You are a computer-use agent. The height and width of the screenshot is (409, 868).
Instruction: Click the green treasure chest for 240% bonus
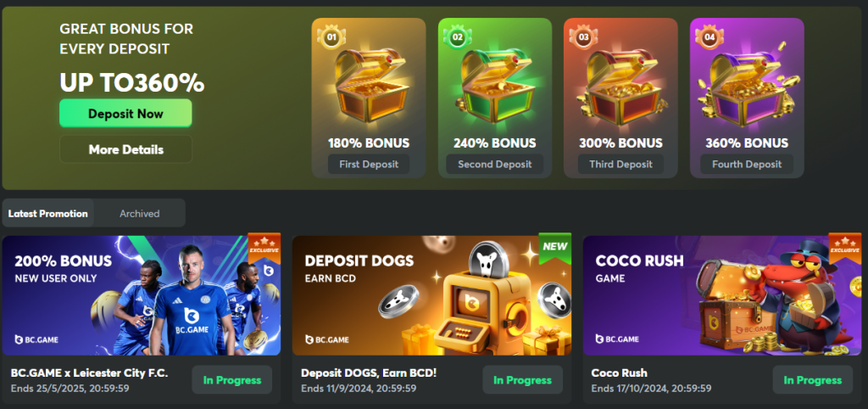click(495, 85)
